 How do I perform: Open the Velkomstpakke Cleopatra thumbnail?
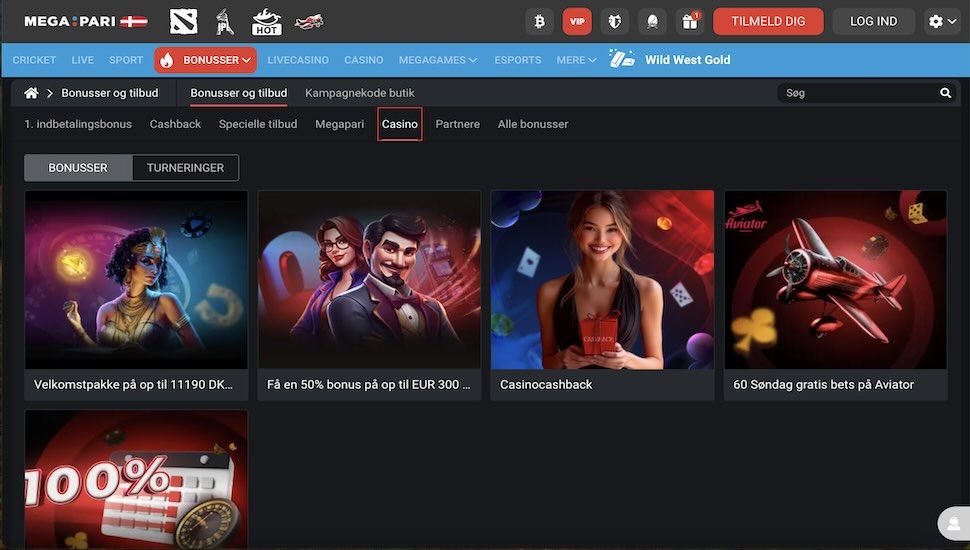[136, 280]
